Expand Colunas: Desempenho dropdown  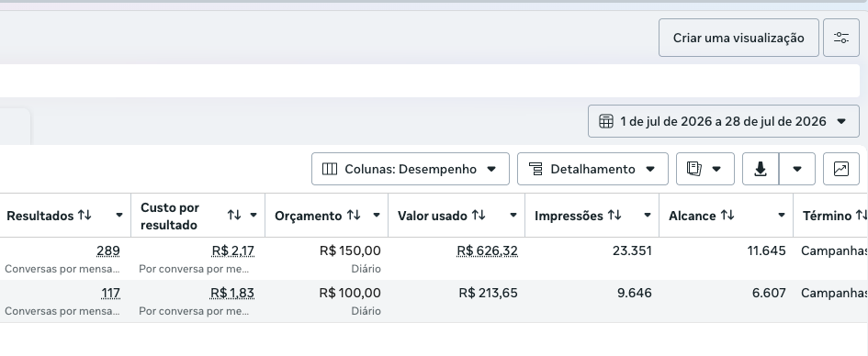coord(411,169)
